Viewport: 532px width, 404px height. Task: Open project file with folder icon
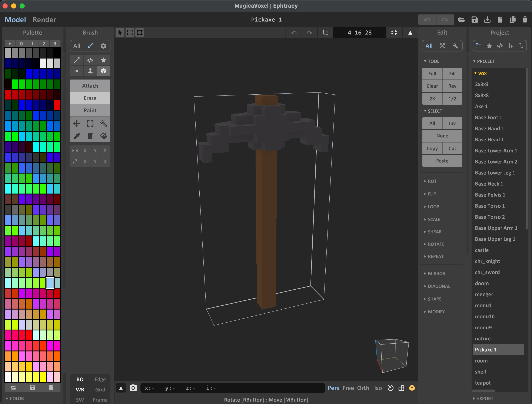(x=462, y=20)
